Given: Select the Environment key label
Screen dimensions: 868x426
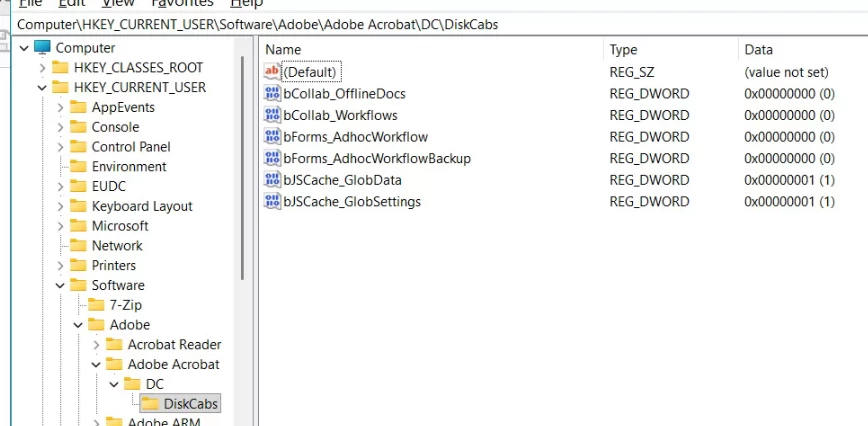Looking at the screenshot, I should tap(129, 167).
